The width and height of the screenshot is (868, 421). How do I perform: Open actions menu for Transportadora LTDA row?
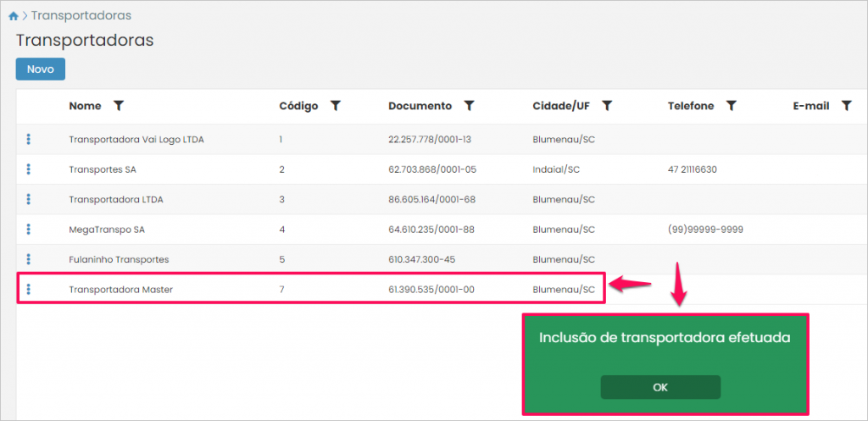click(29, 199)
